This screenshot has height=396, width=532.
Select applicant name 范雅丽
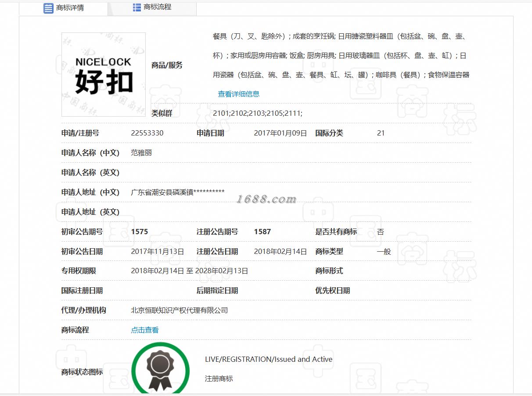pos(141,153)
